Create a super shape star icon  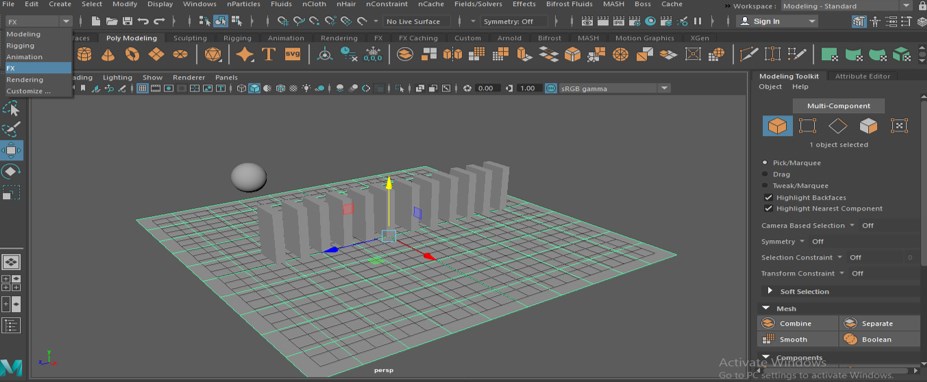(244, 55)
